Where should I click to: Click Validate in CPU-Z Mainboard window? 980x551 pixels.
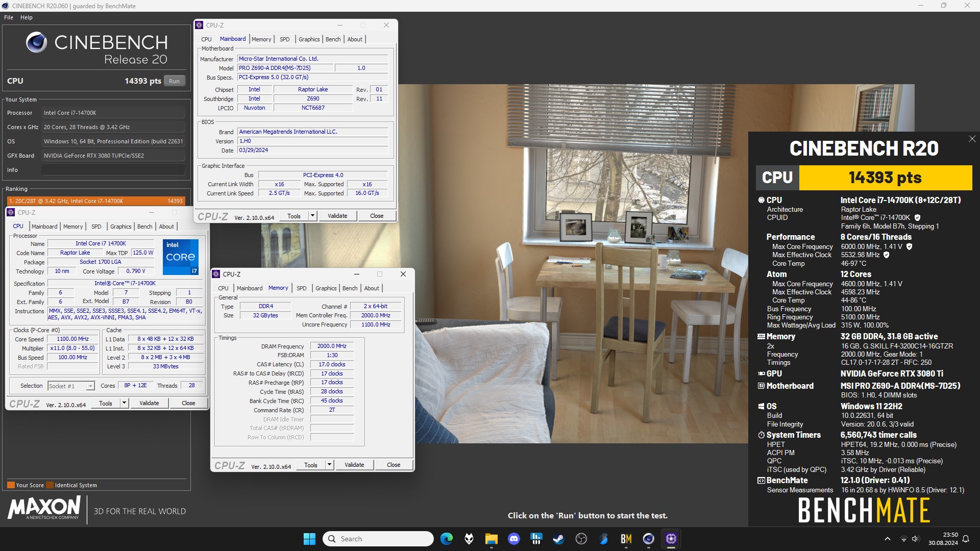click(337, 216)
